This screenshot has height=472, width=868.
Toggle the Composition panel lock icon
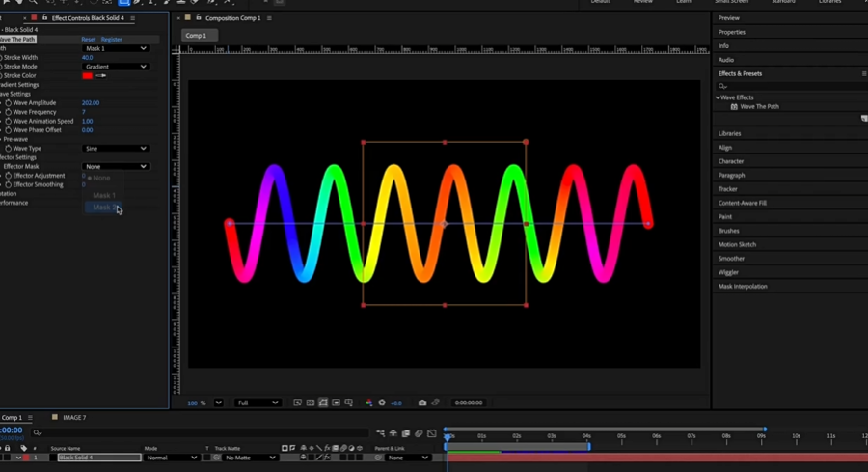[x=199, y=18]
